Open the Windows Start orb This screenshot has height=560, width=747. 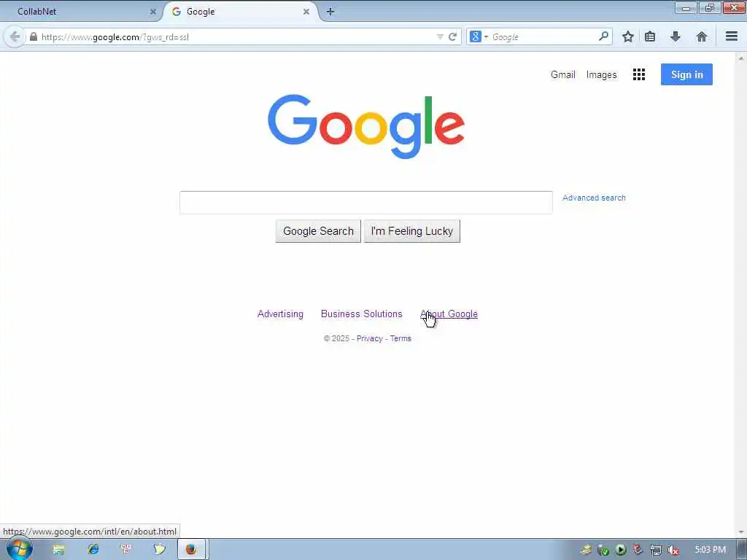[19, 549]
